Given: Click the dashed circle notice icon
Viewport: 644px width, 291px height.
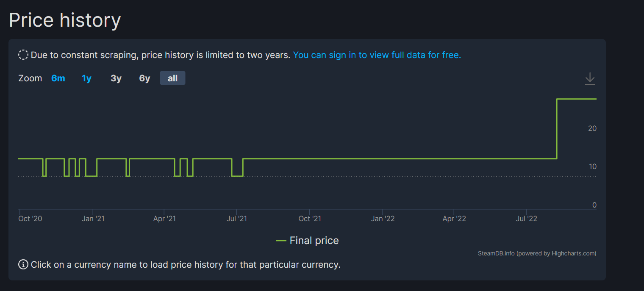Looking at the screenshot, I should (23, 55).
